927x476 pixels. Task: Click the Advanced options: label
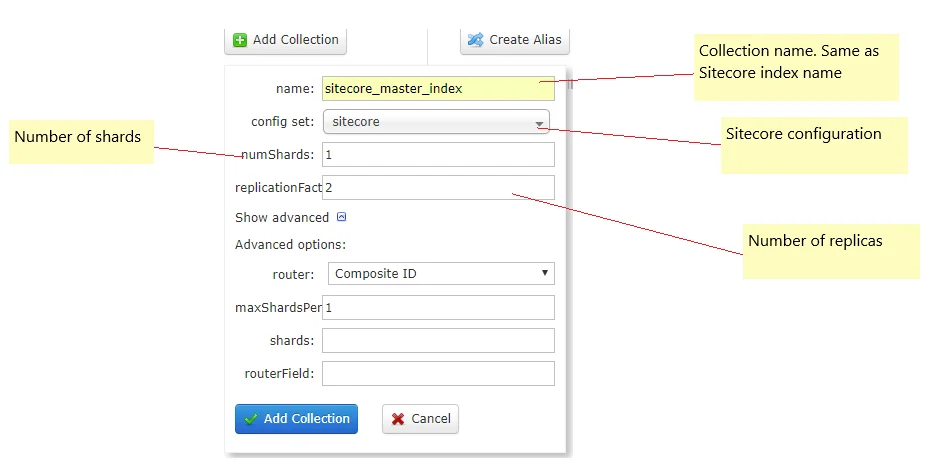point(290,245)
